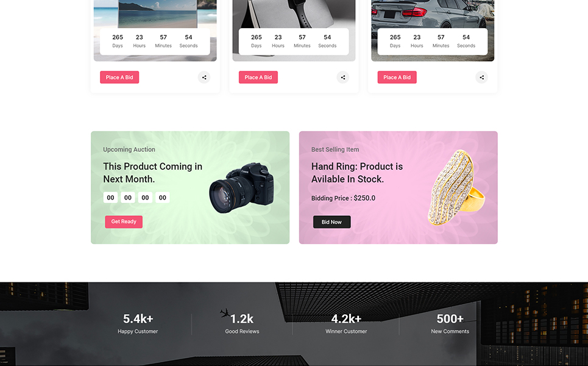588x366 pixels.
Task: Place a bid on the car item
Action: click(x=397, y=77)
